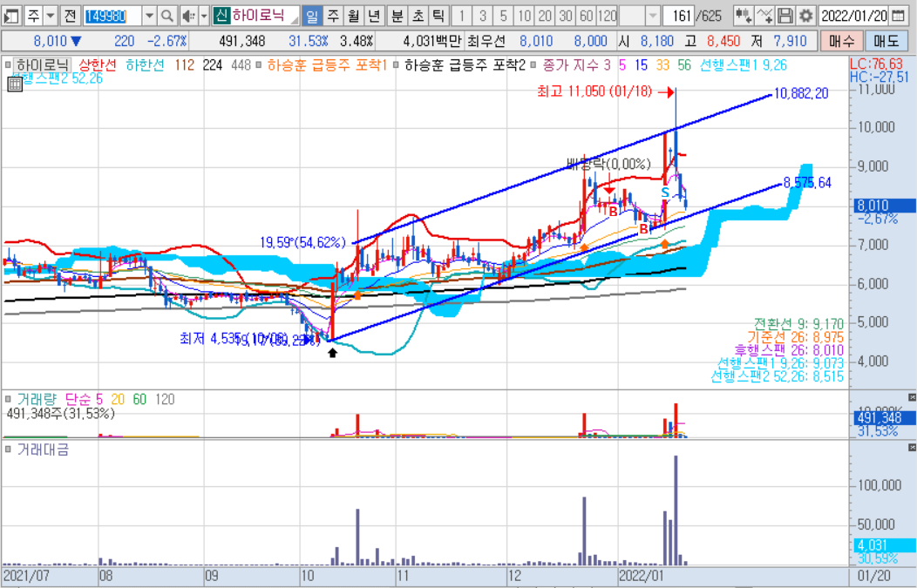Expand 하승훈 급등주 포착1 legend square

[259, 64]
